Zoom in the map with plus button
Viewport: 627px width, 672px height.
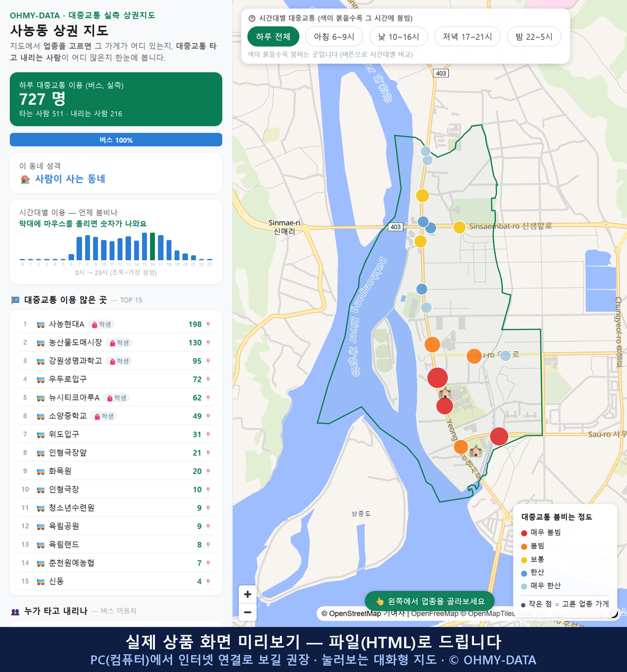[247, 594]
